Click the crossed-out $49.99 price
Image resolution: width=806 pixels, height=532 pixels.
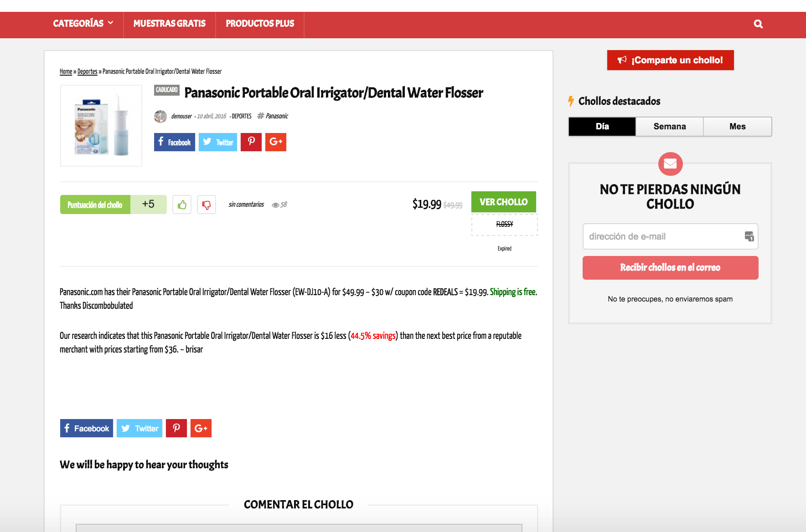click(x=453, y=205)
